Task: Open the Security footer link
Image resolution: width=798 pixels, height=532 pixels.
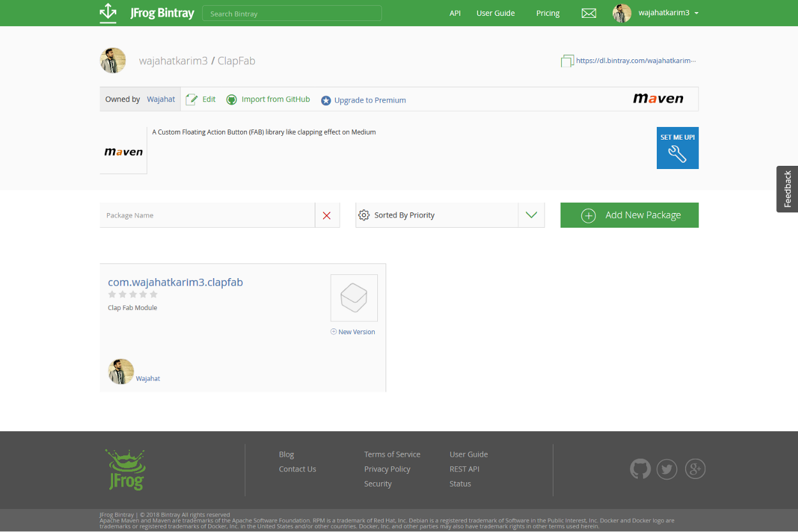Action: click(378, 484)
